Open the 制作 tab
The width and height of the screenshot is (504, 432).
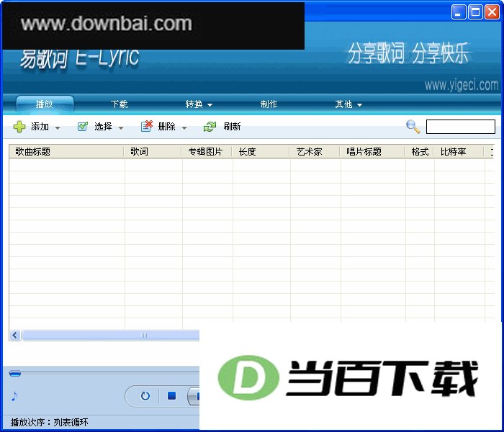(269, 104)
